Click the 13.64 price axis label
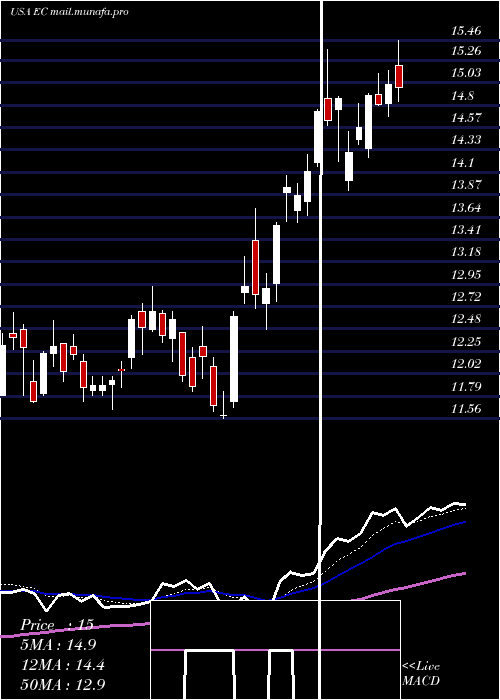This screenshot has height=700, width=500. (x=466, y=207)
